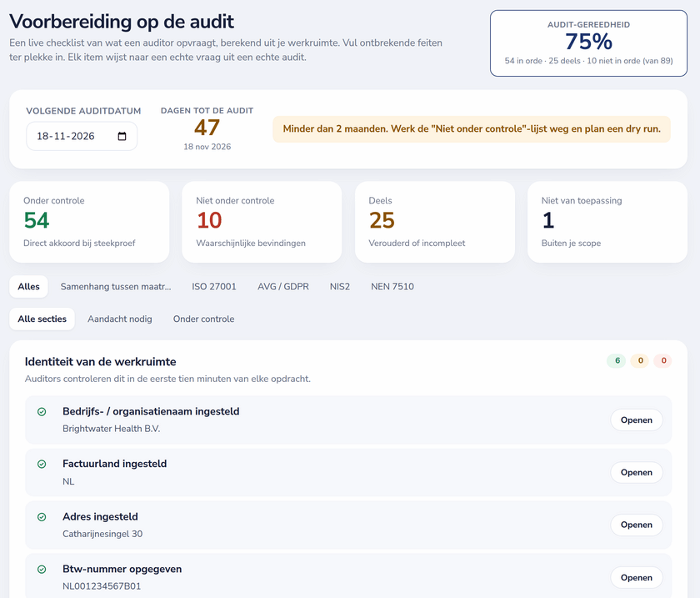Click the NL001234567B01 VAT number
Screen dimensions: 700x598
point(102,586)
